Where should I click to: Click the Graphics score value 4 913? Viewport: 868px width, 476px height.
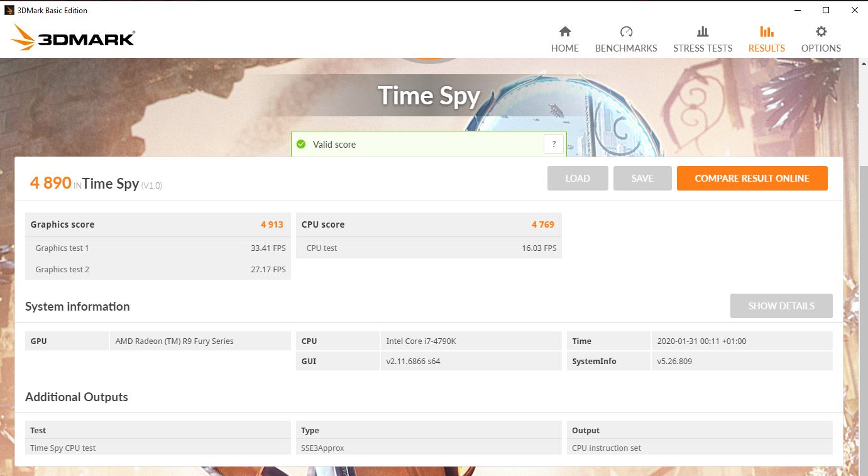point(272,224)
